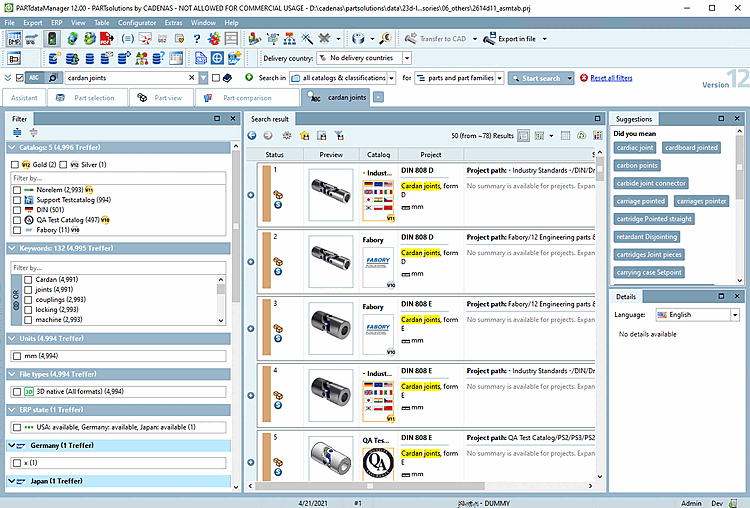Click expand all icon in Filter panel

17,133
